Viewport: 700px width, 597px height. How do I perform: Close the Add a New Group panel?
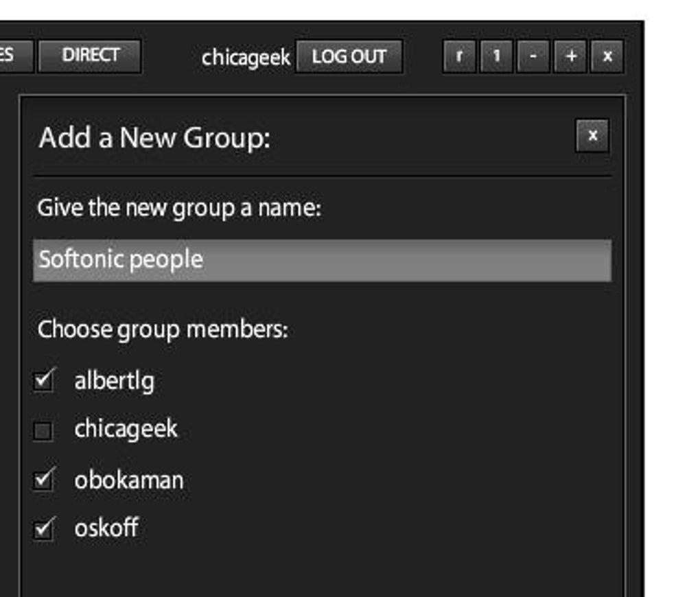pos(592,136)
